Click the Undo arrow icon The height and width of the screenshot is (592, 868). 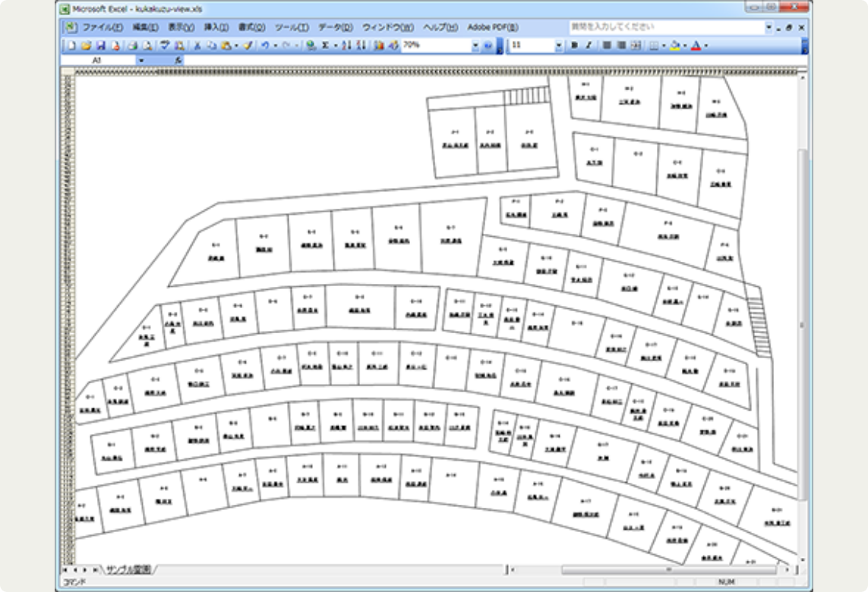265,46
